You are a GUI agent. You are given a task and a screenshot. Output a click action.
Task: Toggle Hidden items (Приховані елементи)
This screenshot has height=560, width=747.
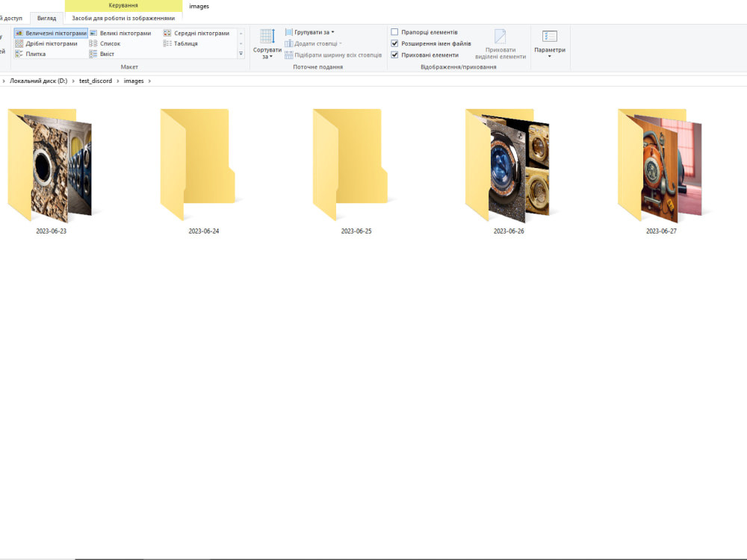coord(424,55)
